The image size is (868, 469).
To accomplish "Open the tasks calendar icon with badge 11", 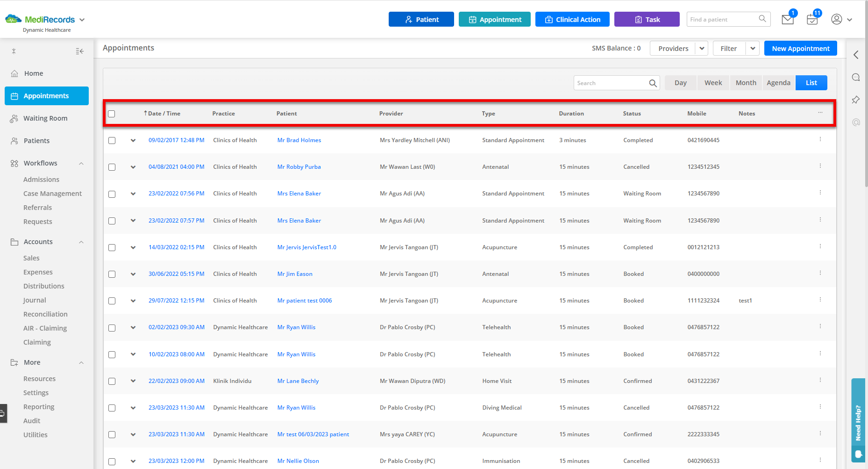I will click(x=812, y=20).
